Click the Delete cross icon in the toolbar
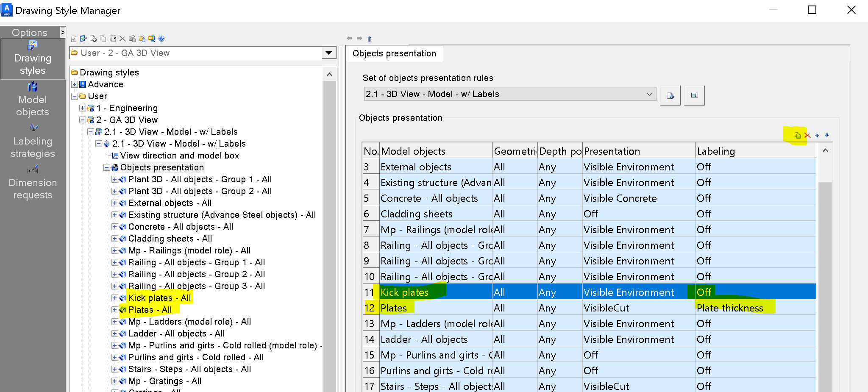 (123, 39)
